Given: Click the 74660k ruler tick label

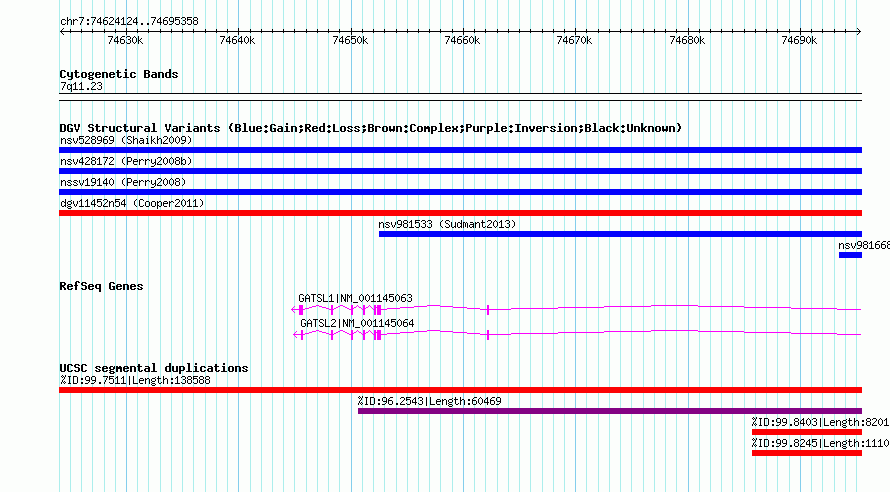Looking at the screenshot, I should point(462,40).
